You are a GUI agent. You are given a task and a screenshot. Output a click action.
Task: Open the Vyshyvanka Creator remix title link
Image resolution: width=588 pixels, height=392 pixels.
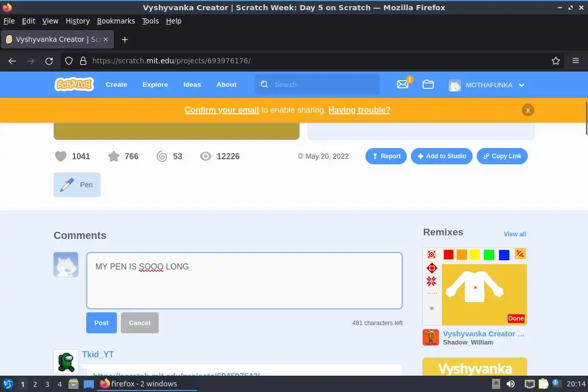(x=483, y=333)
